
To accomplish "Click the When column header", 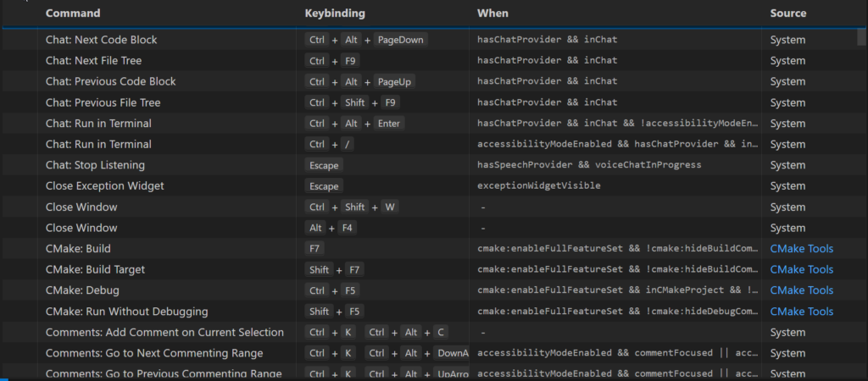I will (x=492, y=14).
